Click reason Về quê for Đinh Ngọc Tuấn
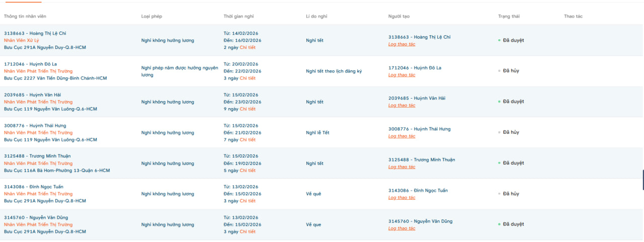Viewport: 644px width, 242px height. [313, 194]
